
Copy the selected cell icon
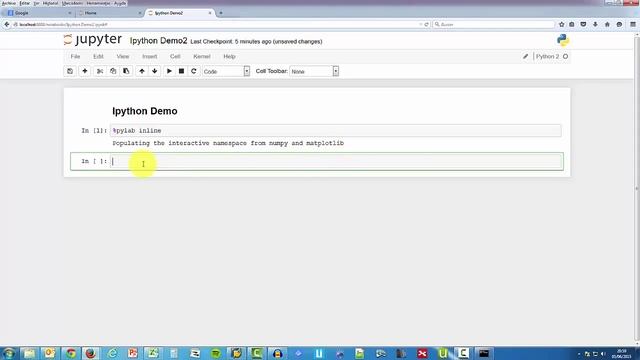click(x=113, y=71)
